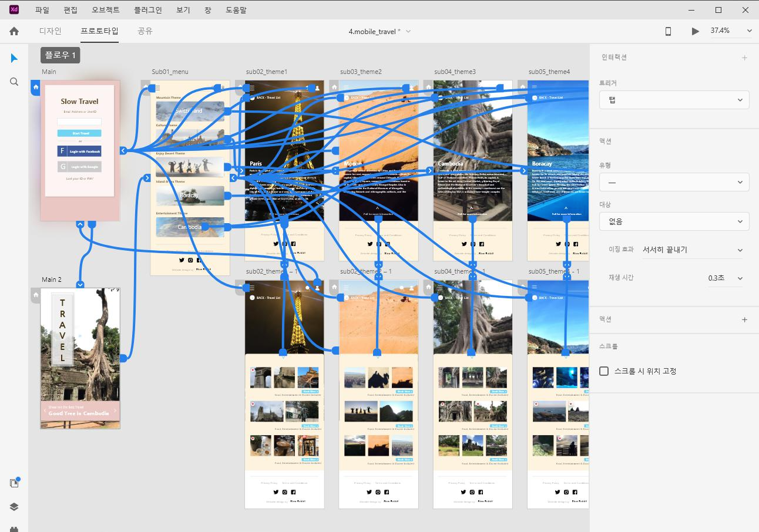The image size is (759, 532).
Task: Click Start Travel button on Main artboard
Action: click(x=79, y=133)
